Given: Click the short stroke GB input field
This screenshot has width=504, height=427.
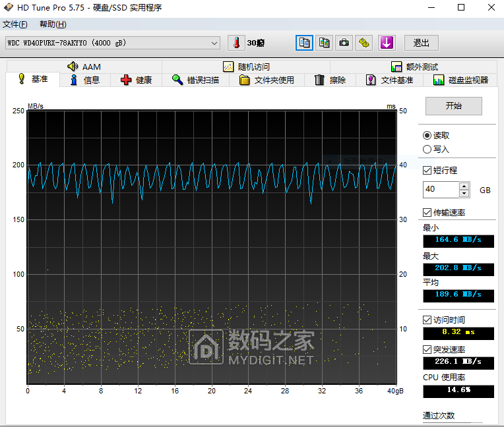Looking at the screenshot, I should (441, 189).
